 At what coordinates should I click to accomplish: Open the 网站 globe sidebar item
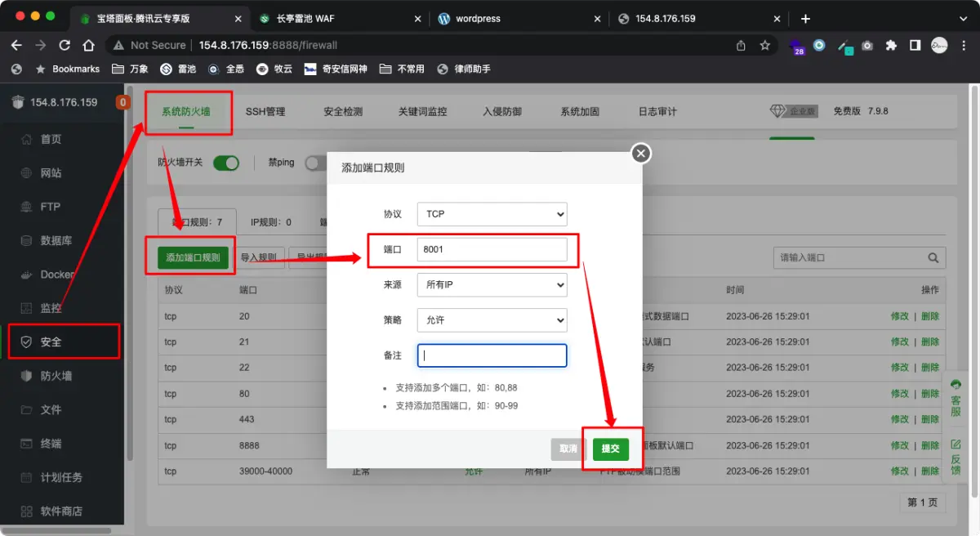[51, 173]
